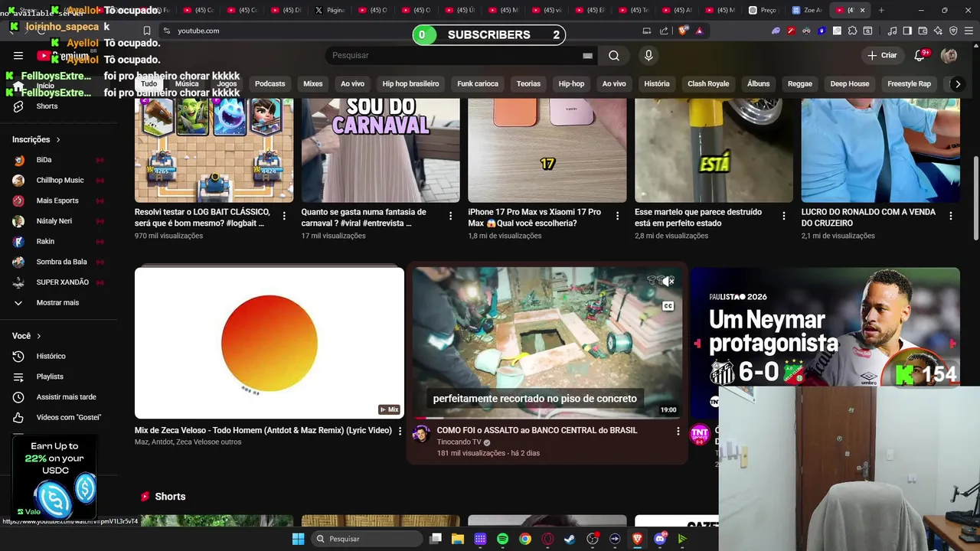Open options for LUCRO DO RONALDO video

(x=951, y=217)
